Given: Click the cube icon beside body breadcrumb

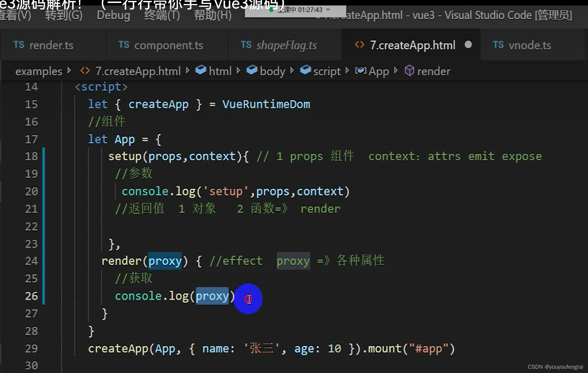Looking at the screenshot, I should point(252,70).
